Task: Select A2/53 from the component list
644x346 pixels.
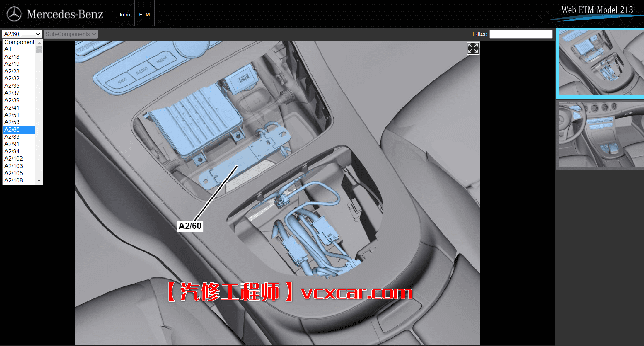Action: (12, 122)
